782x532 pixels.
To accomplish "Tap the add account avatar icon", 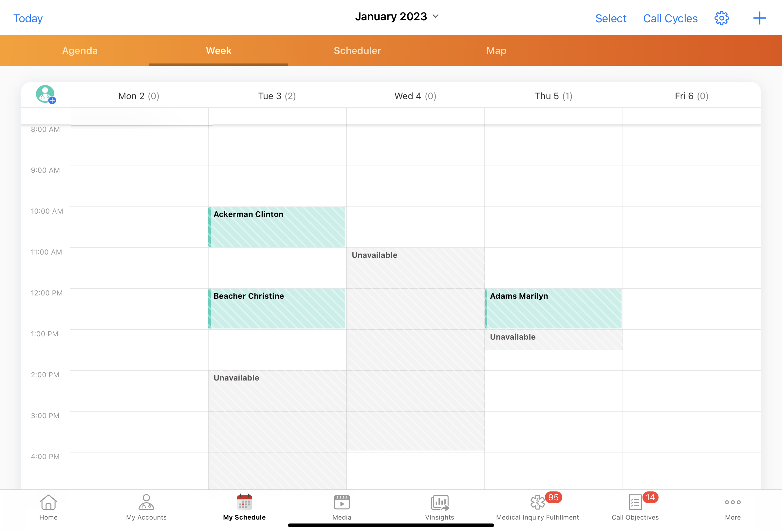I will [x=46, y=95].
